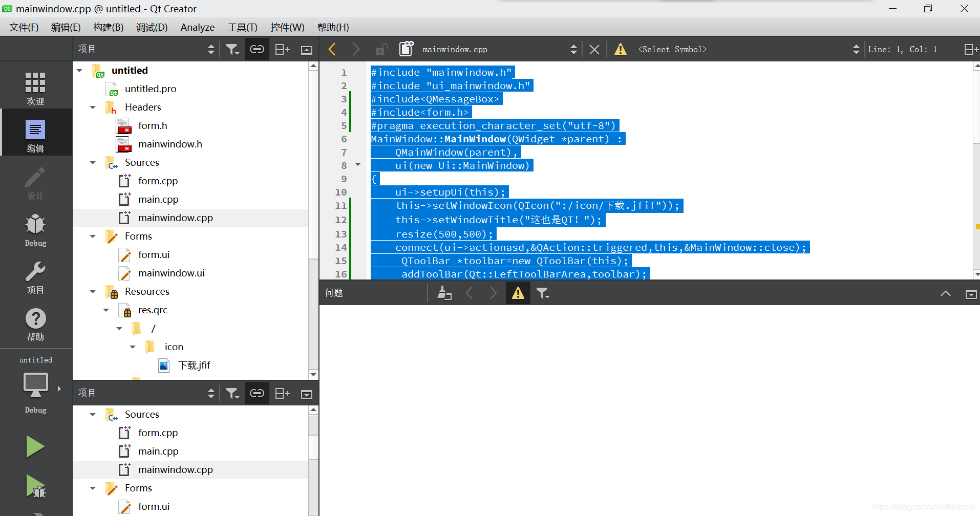Collapse the Resources folder
Image resolution: width=980 pixels, height=516 pixels.
(93, 292)
